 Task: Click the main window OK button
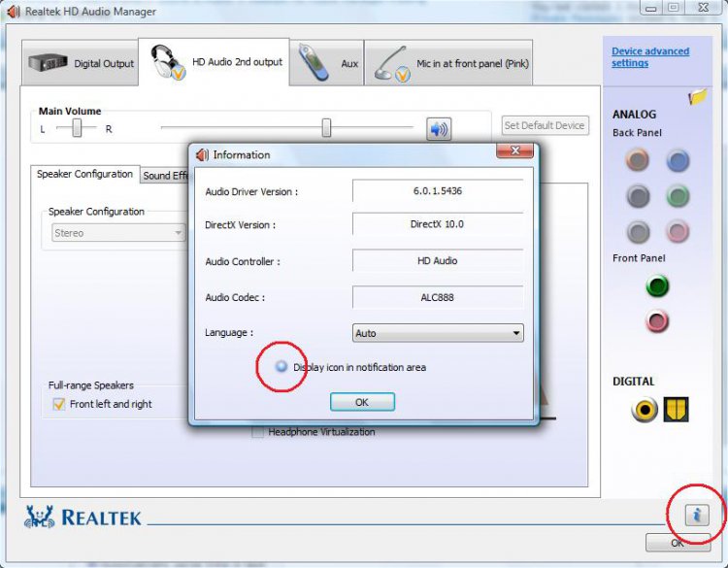[678, 543]
